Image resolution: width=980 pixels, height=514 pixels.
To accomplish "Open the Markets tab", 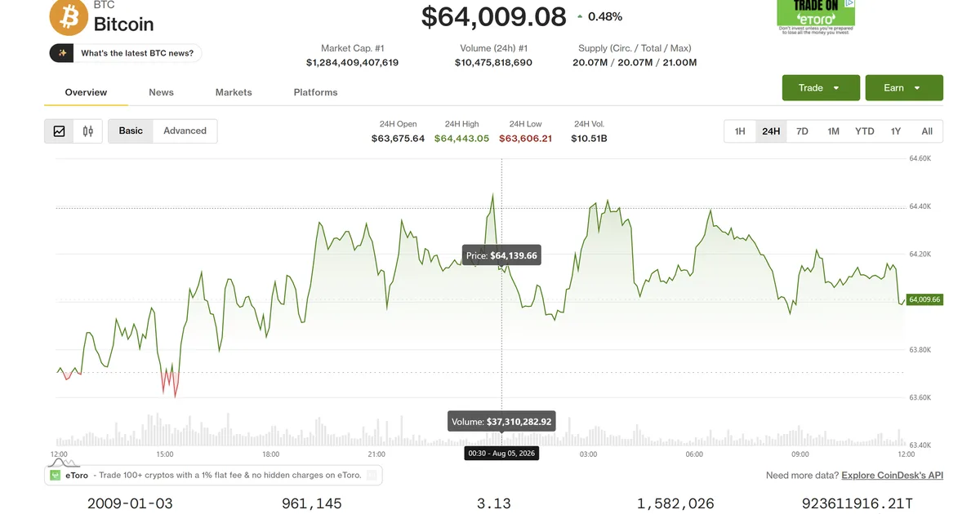I will (234, 92).
